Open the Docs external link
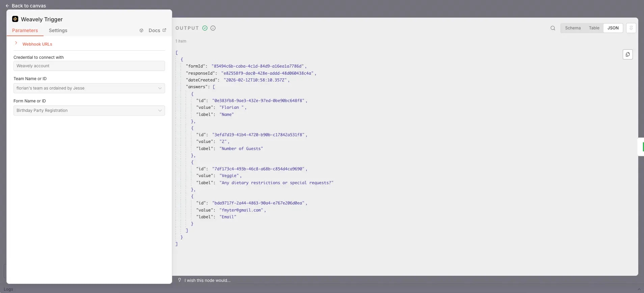Image resolution: width=644 pixels, height=293 pixels. tap(157, 30)
